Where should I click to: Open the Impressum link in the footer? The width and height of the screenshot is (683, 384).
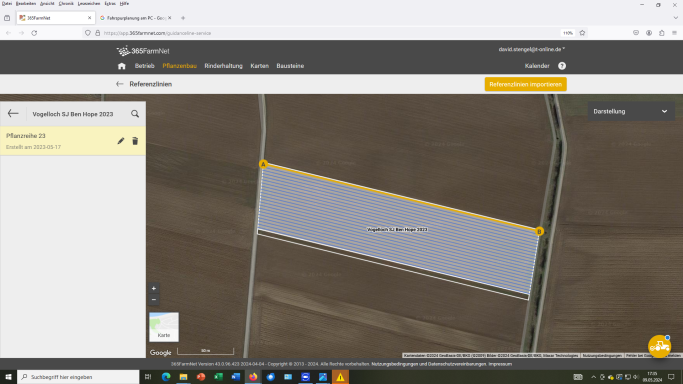pyautogui.click(x=500, y=364)
